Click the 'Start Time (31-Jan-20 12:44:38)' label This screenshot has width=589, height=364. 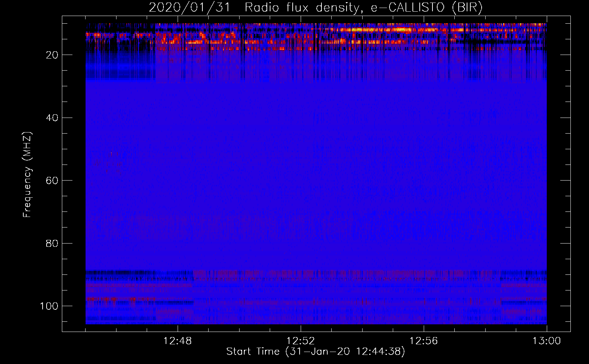316,352
